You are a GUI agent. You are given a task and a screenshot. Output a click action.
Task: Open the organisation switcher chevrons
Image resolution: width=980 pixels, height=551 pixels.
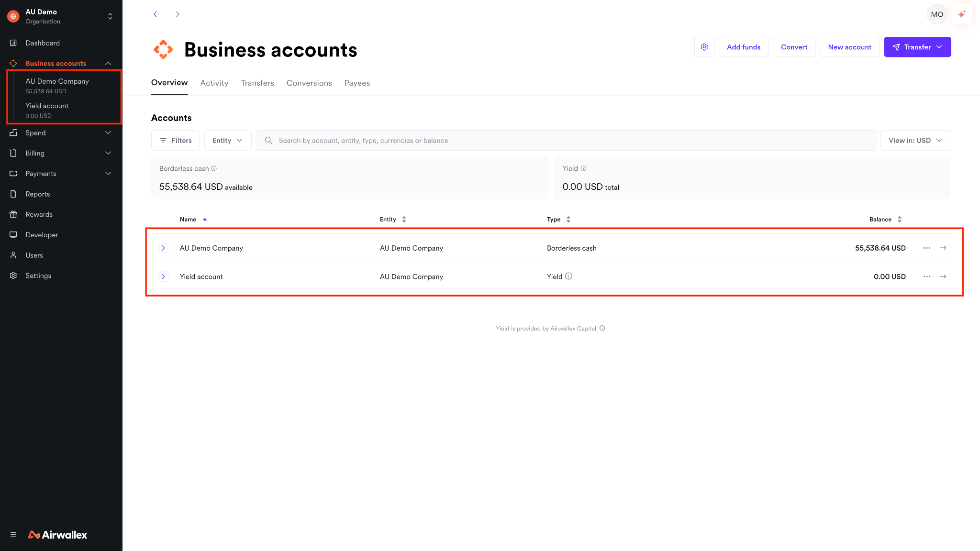coord(110,16)
